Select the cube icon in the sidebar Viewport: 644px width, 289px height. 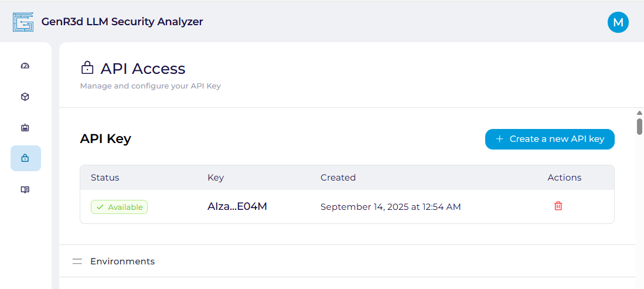[x=25, y=97]
